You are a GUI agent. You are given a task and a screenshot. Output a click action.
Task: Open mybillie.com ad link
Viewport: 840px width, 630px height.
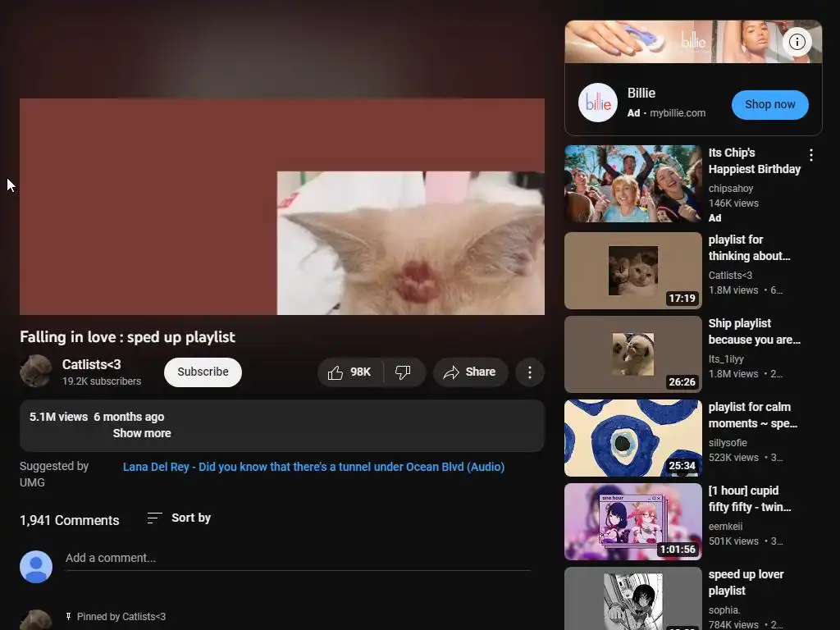coord(678,113)
